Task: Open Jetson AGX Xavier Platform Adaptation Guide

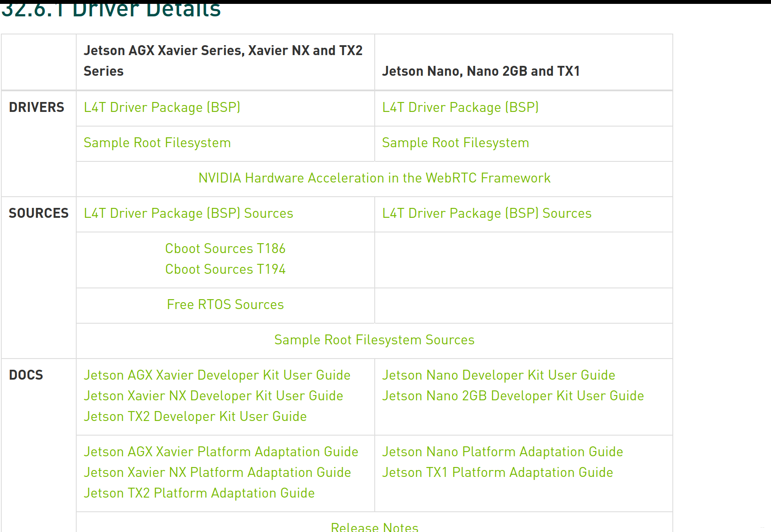Action: point(221,452)
